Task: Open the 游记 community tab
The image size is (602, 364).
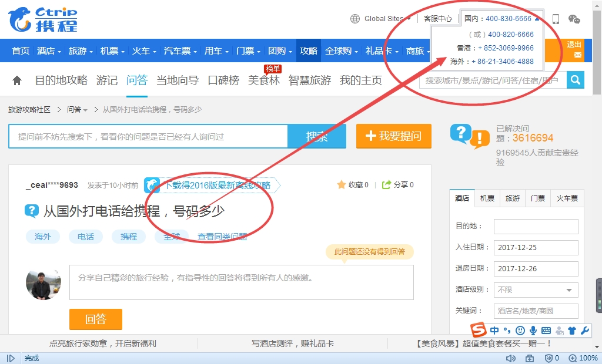Action: point(107,80)
